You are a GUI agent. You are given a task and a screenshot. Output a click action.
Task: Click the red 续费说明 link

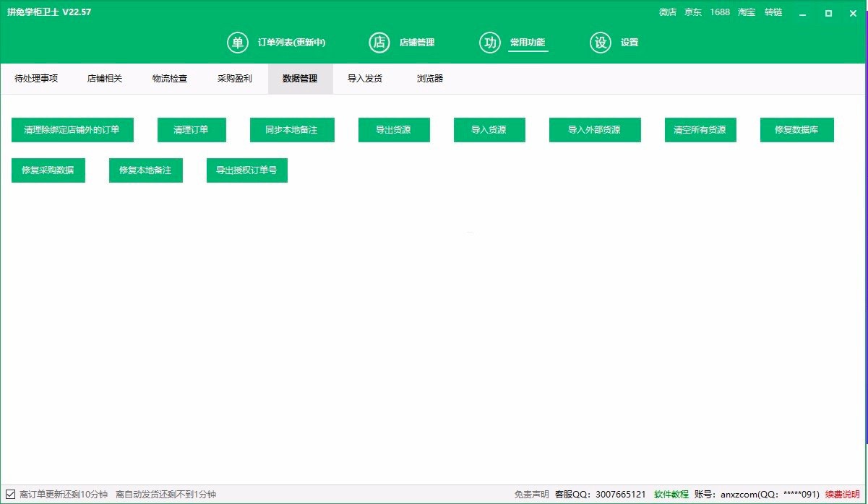[x=843, y=495]
